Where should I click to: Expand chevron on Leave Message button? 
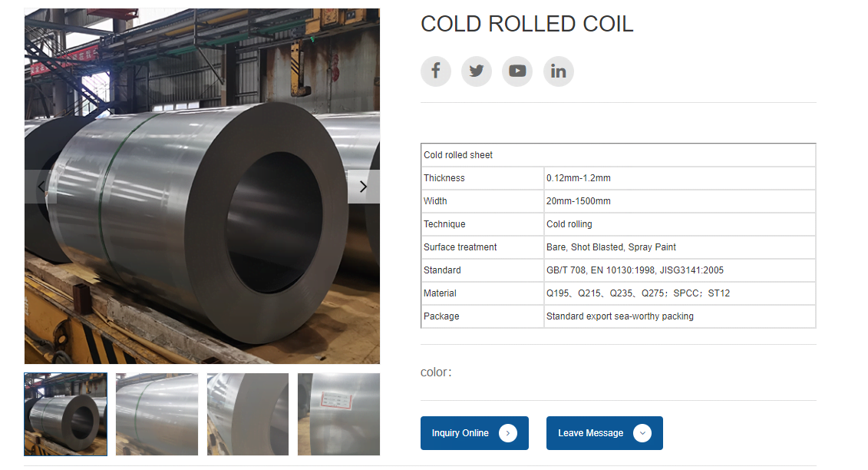(642, 433)
